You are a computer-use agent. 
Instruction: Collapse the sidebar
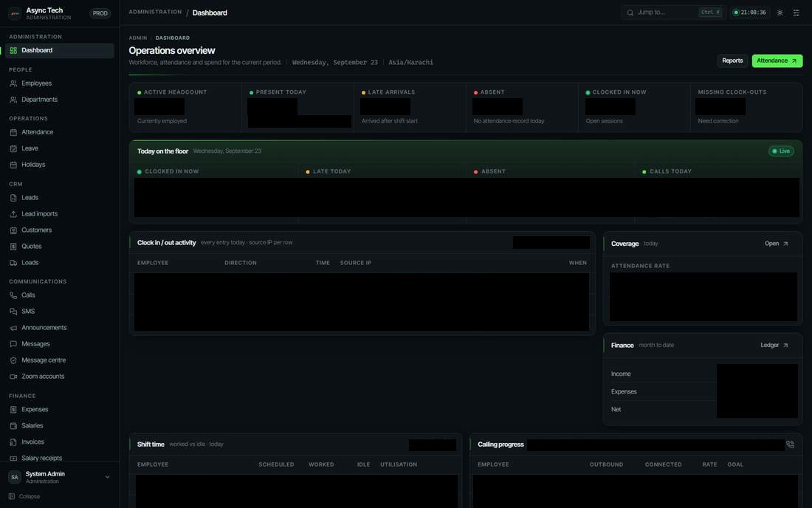coord(24,497)
